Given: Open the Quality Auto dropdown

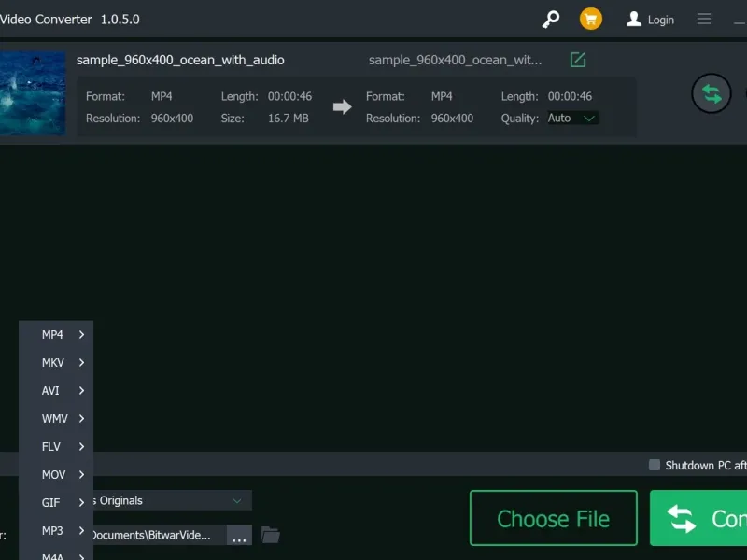Looking at the screenshot, I should (x=573, y=119).
